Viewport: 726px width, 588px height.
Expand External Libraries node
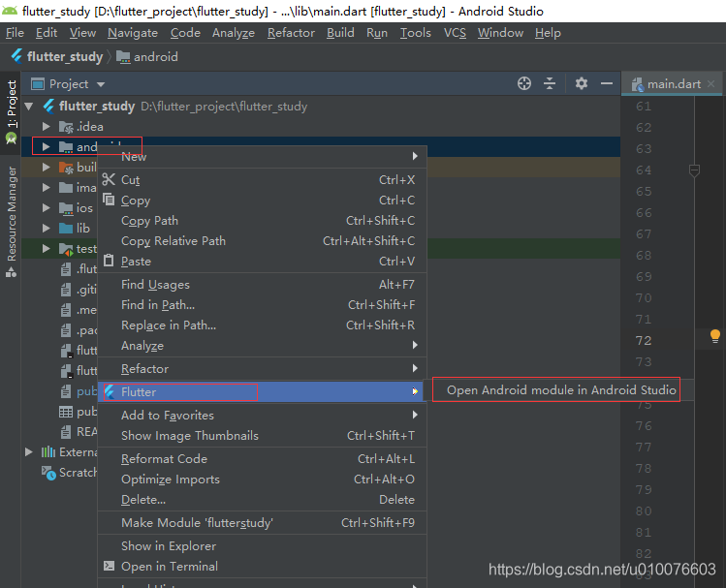pyautogui.click(x=29, y=452)
